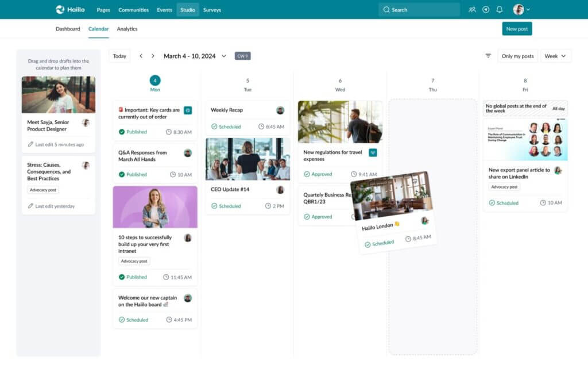Go to next week with the right arrow
588x368 pixels.
tap(152, 56)
